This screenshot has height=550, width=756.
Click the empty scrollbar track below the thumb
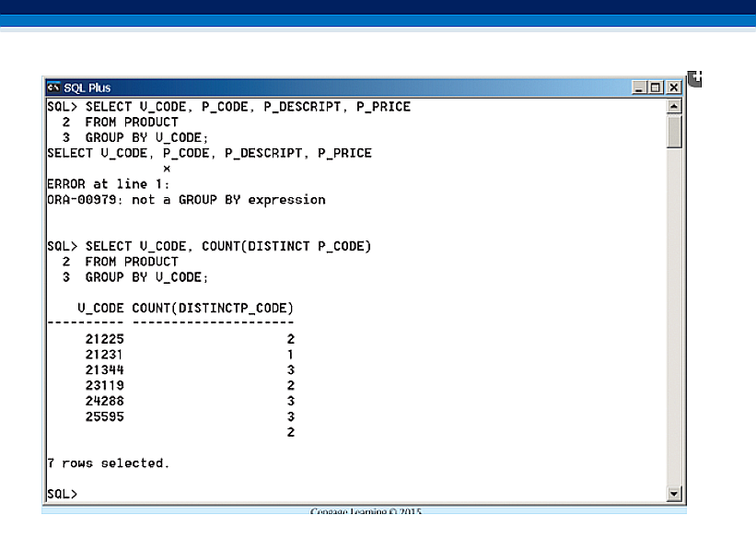click(x=674, y=322)
